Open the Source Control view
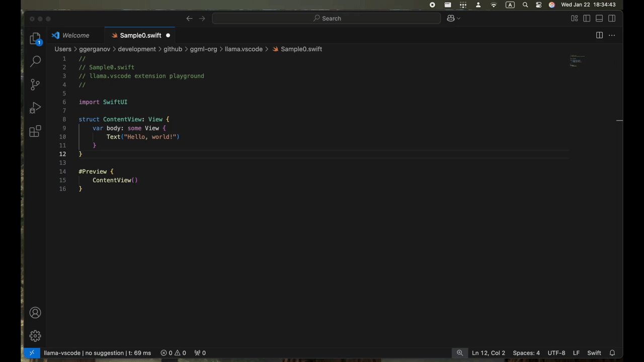This screenshot has height=362, width=644. point(35,84)
